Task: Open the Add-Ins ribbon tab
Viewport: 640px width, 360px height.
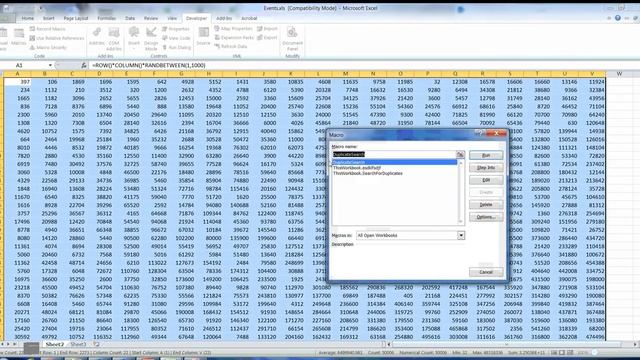Action: click(x=224, y=18)
